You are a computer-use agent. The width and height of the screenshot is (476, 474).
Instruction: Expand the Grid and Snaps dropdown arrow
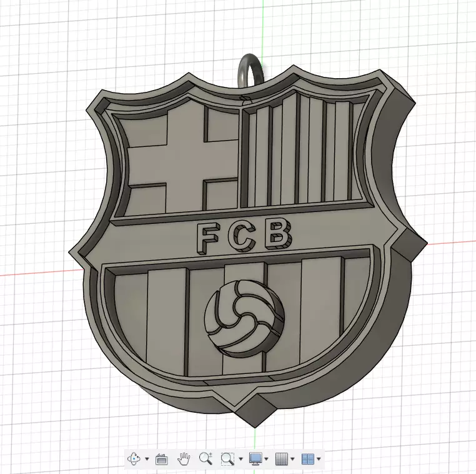tap(292, 459)
